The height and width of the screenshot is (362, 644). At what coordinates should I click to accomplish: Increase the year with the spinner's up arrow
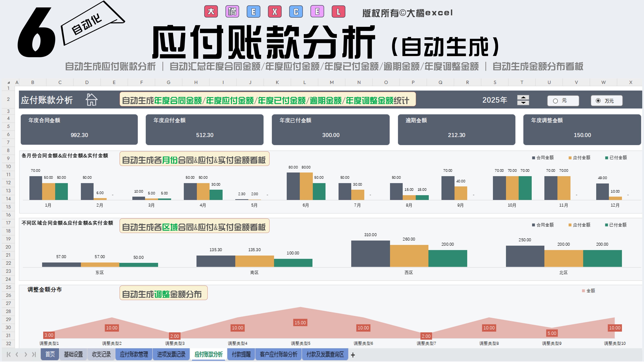[x=523, y=97]
